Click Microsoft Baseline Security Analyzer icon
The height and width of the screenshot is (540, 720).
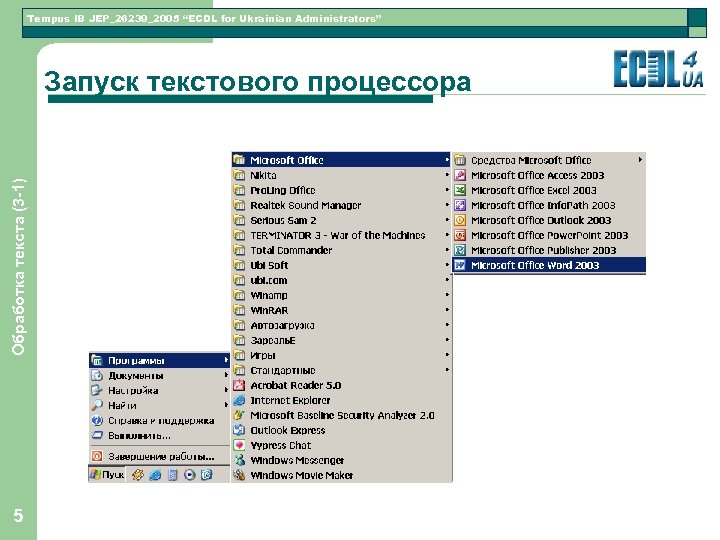[x=239, y=415]
